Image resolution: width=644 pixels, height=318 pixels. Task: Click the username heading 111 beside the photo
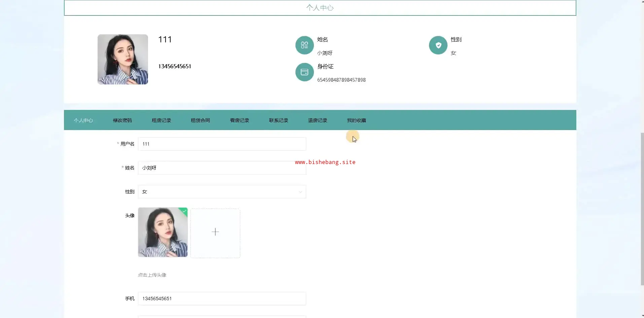coord(165,40)
